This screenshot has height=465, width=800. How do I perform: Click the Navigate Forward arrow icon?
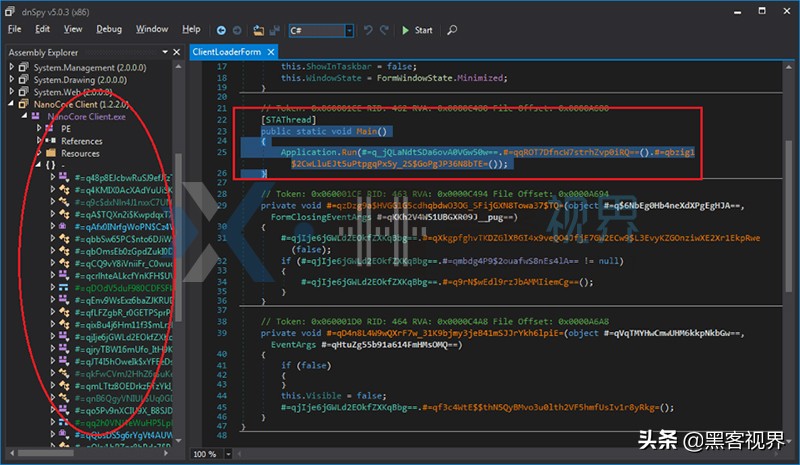coord(238,30)
